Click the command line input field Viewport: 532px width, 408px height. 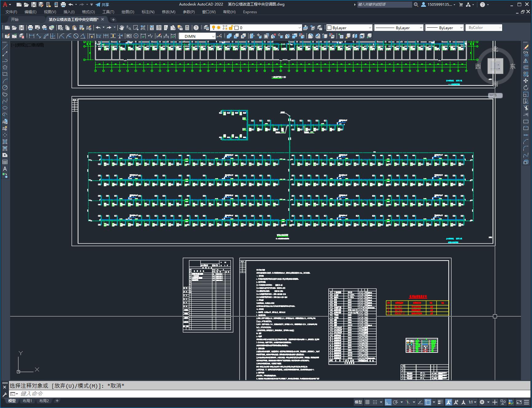tap(270, 394)
